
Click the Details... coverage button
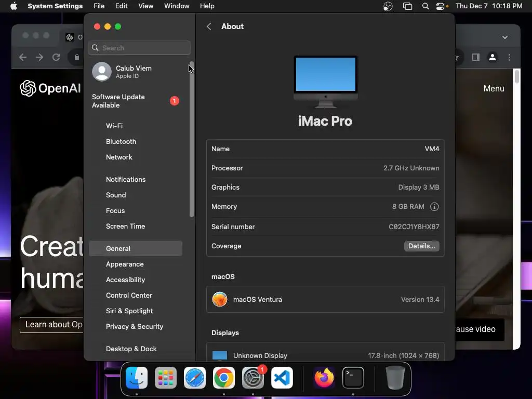click(421, 246)
